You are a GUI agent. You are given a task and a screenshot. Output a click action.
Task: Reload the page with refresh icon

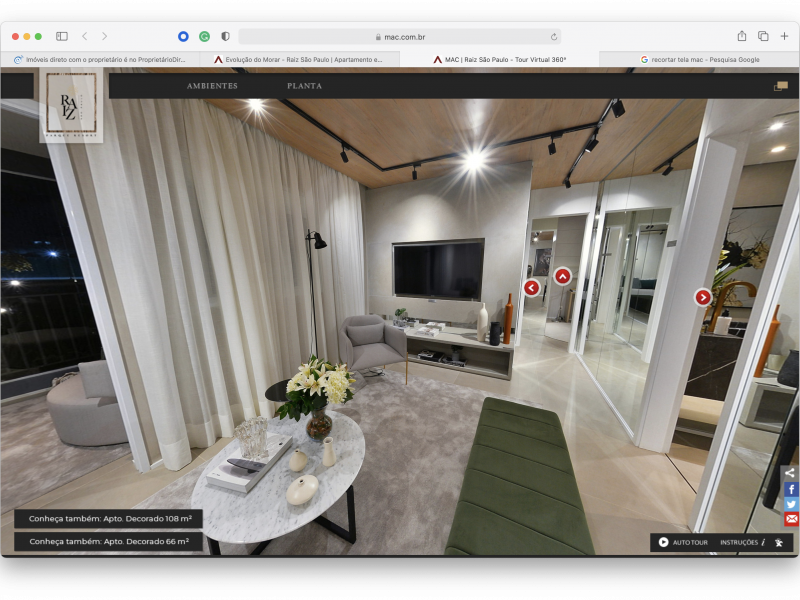coord(554,37)
